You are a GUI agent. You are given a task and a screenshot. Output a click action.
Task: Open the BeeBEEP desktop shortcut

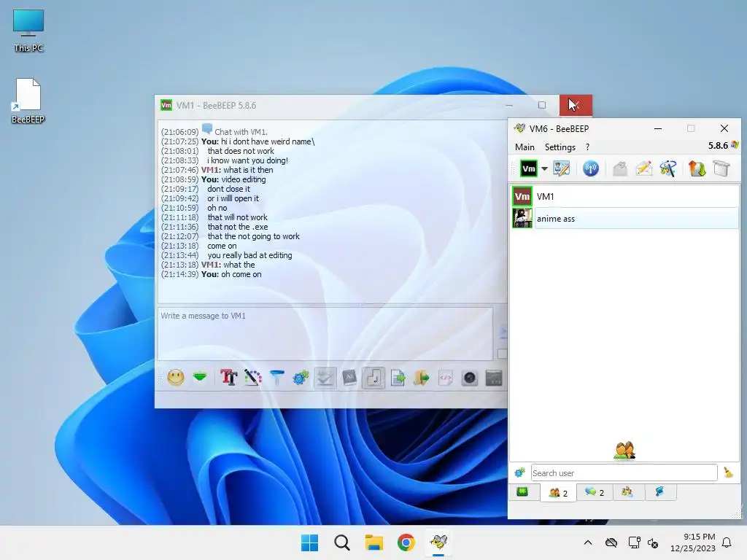pos(28,101)
